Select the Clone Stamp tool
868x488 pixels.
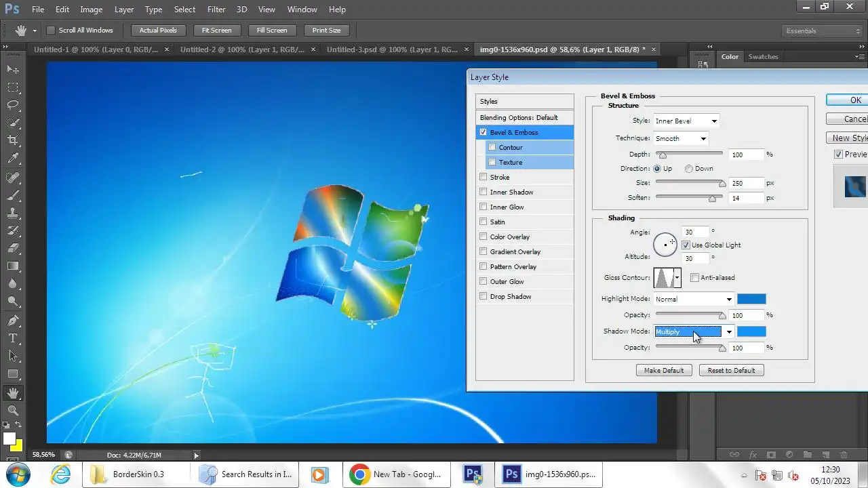click(x=13, y=212)
